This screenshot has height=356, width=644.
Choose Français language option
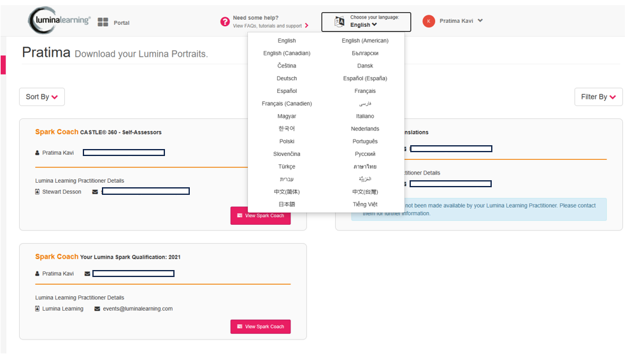pyautogui.click(x=365, y=91)
